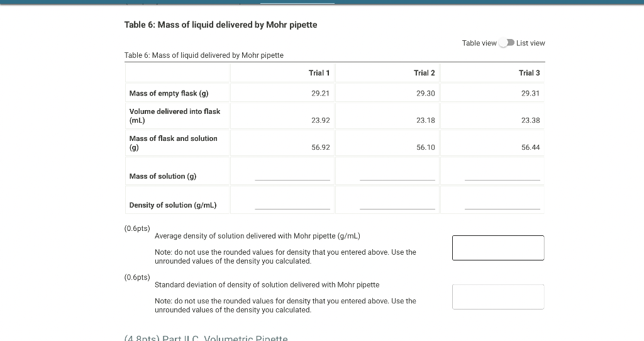Select the Trial 3 column header

click(530, 73)
